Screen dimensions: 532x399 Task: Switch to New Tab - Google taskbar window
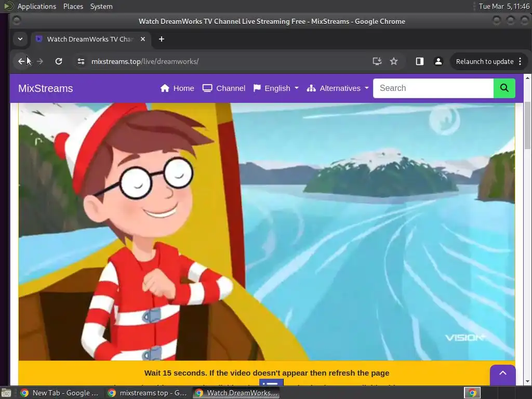pyautogui.click(x=60, y=393)
